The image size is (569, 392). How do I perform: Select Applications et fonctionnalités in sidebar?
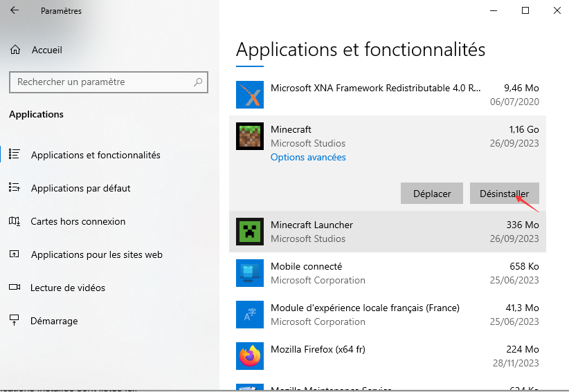[96, 155]
